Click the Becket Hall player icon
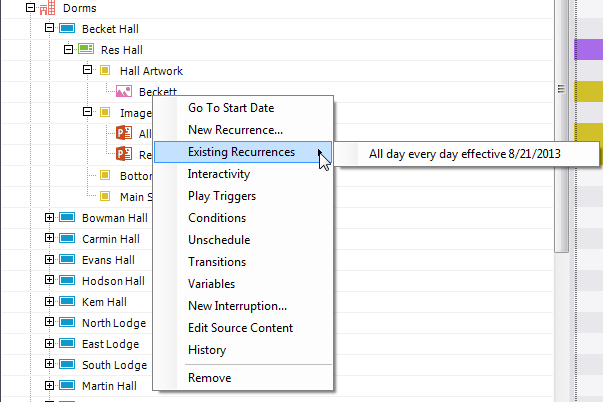 [x=67, y=28]
